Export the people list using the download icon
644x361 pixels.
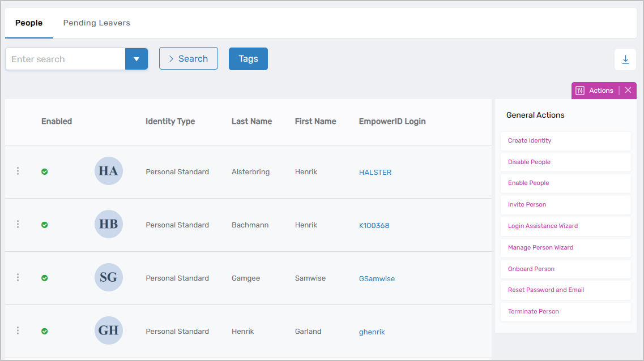click(x=625, y=59)
